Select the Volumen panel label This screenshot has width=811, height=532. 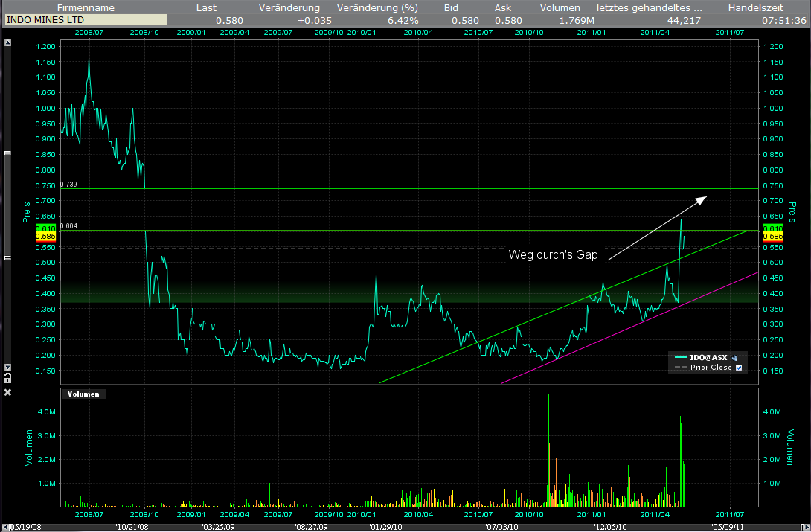[83, 394]
